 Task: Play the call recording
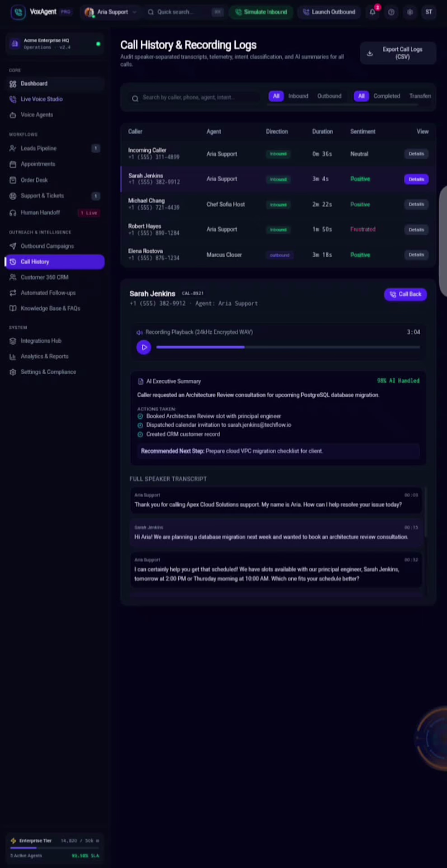tap(144, 347)
